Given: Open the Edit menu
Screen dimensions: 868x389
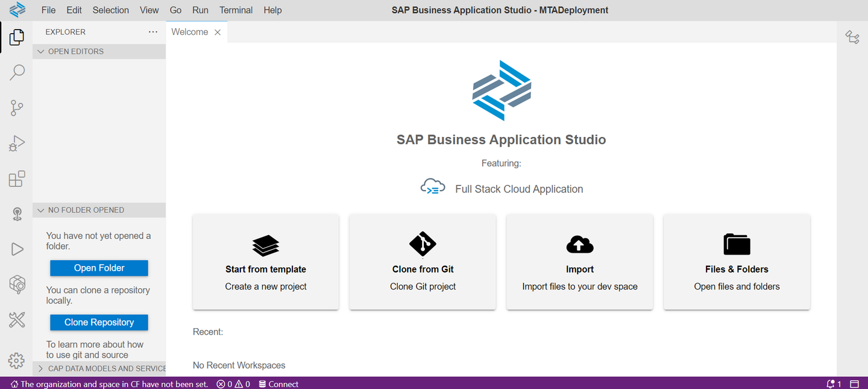Looking at the screenshot, I should [x=74, y=10].
